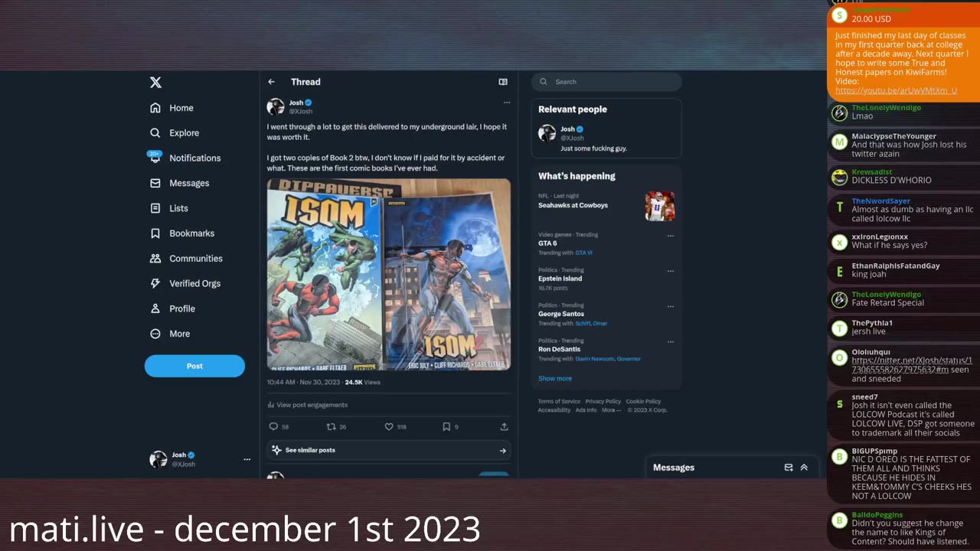This screenshot has height=551, width=980.
Task: Open Verified Orgs page
Action: pos(185,283)
